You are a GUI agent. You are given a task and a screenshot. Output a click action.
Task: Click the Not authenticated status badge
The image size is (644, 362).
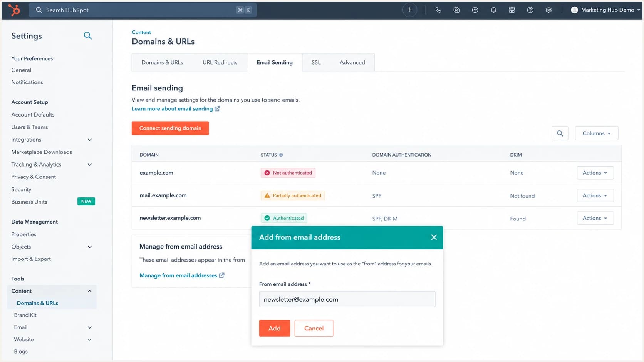[x=288, y=173]
